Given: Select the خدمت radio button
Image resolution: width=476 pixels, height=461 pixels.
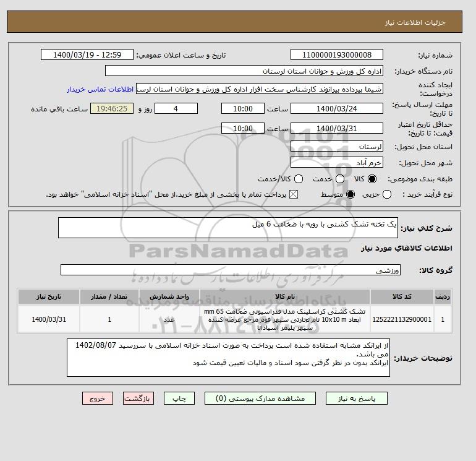Looking at the screenshot, I should tap(340, 179).
